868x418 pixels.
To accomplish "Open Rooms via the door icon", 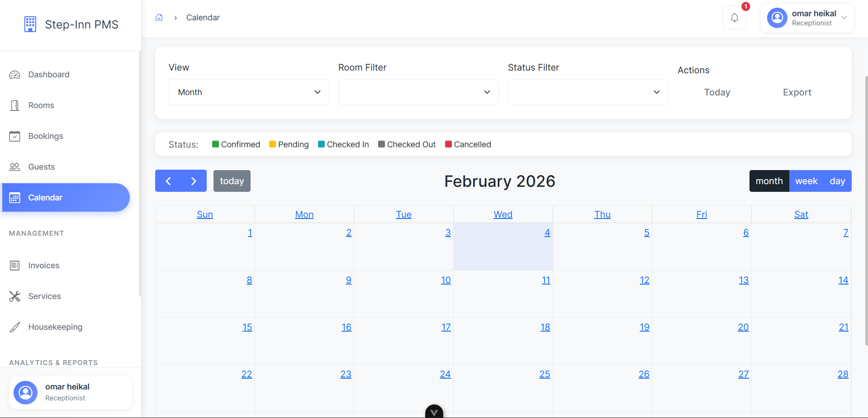I will (x=15, y=105).
